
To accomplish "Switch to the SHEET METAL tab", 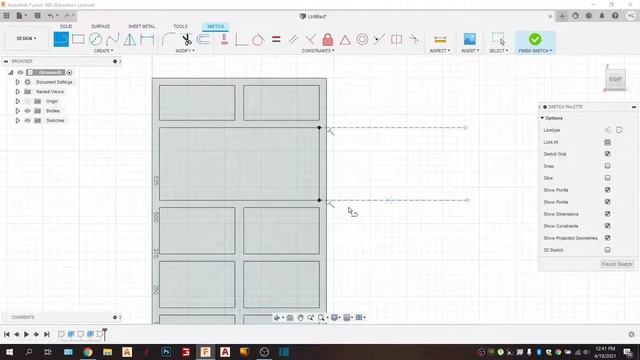I will click(x=142, y=26).
